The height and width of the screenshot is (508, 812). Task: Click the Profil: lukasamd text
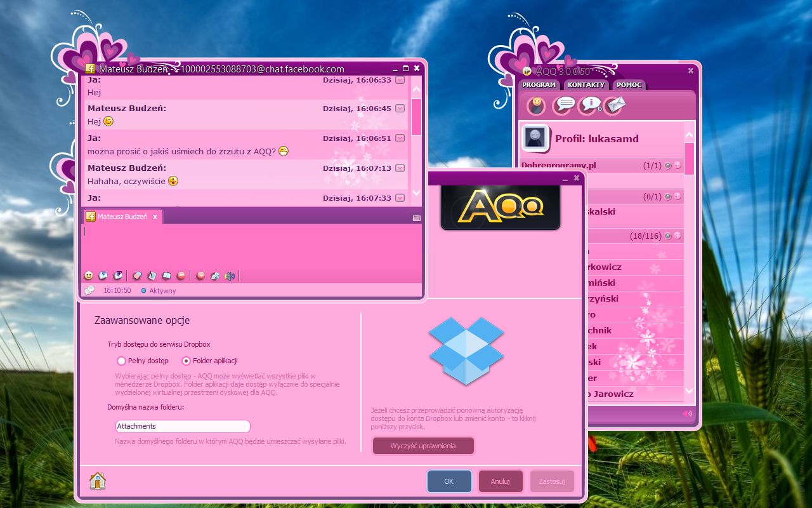coord(597,138)
